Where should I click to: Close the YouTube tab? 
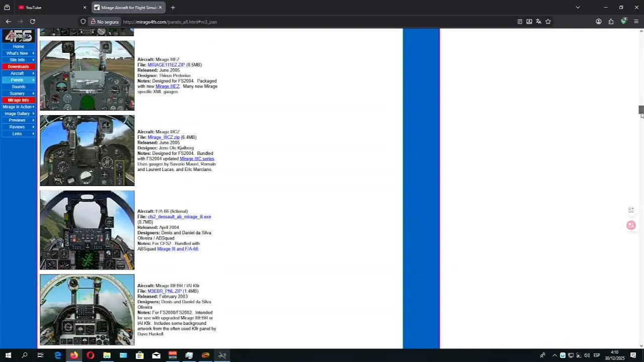[x=85, y=8]
